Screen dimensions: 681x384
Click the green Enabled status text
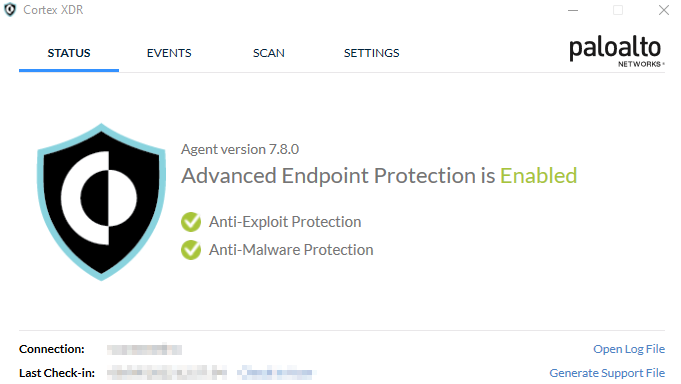539,176
